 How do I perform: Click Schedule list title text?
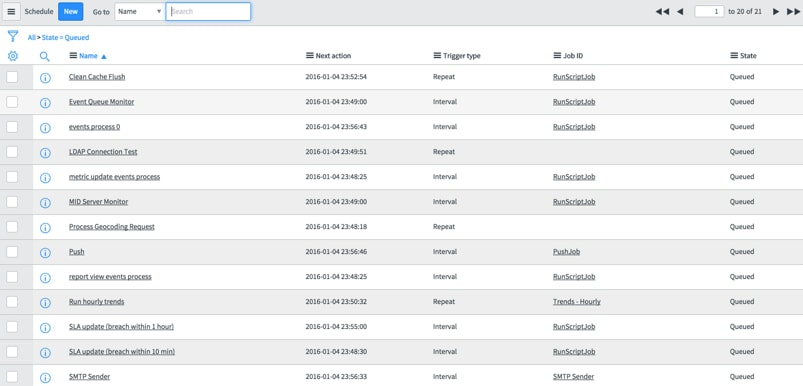[39, 11]
